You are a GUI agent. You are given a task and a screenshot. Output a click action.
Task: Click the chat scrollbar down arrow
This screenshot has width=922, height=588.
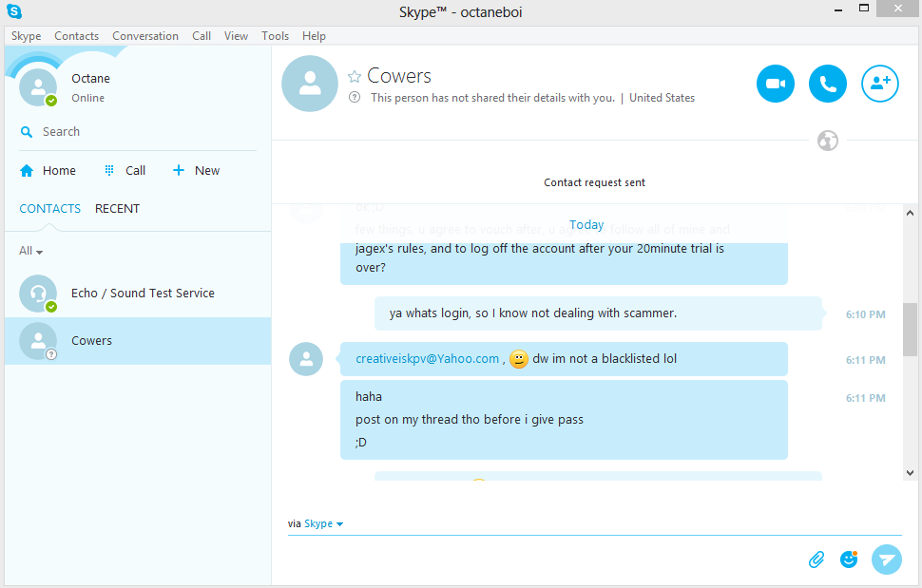click(910, 473)
